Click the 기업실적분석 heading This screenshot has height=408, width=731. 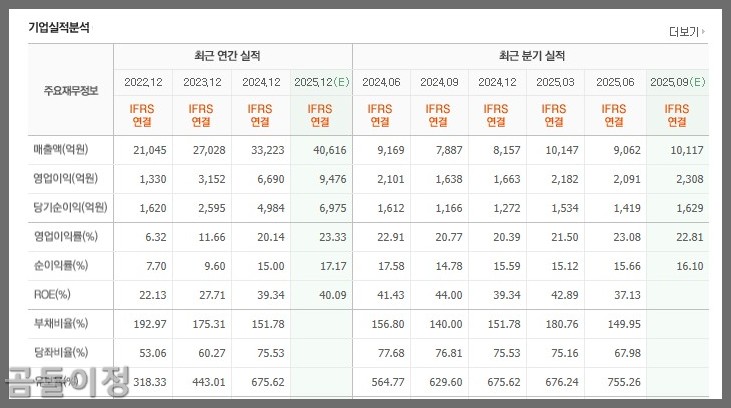pos(59,28)
